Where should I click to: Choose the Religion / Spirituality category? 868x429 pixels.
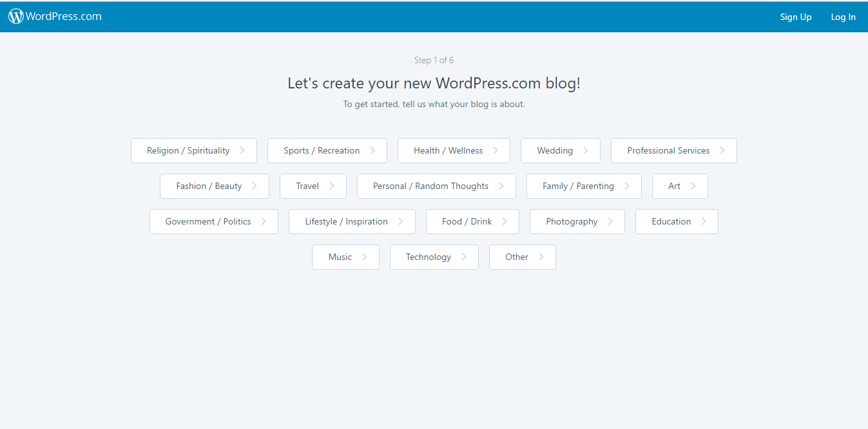click(x=194, y=150)
